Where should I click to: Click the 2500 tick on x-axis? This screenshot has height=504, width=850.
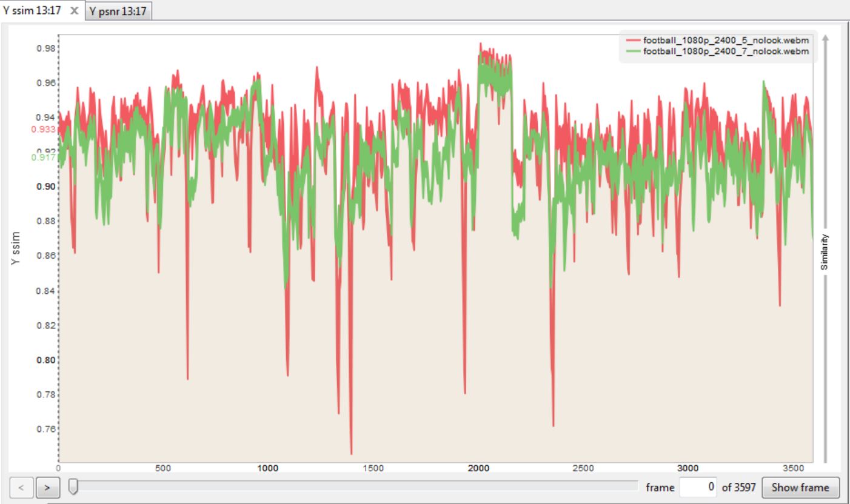tap(583, 468)
